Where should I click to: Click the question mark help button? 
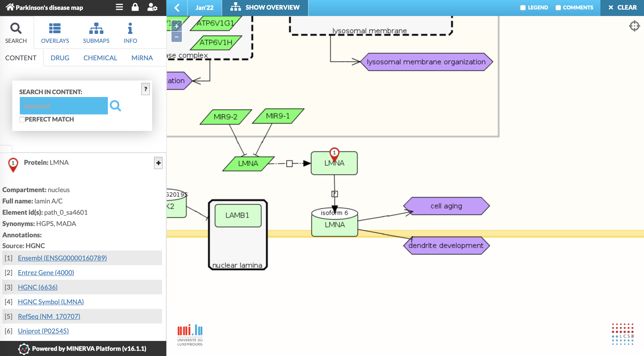[146, 89]
